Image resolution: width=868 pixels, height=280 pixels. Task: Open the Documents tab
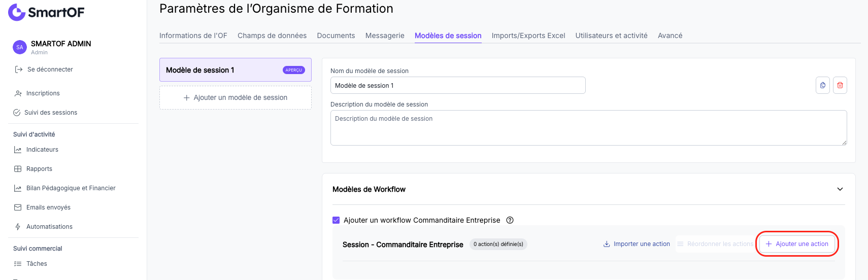336,36
